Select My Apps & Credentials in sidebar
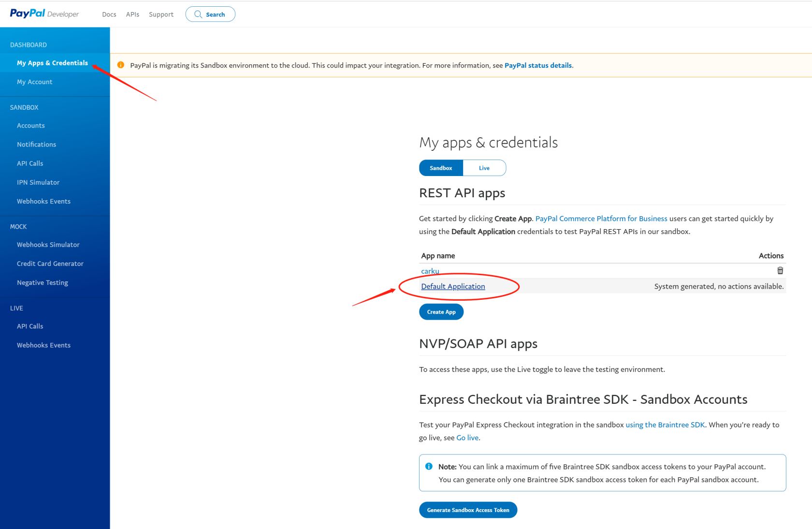The image size is (812, 529). coord(52,63)
